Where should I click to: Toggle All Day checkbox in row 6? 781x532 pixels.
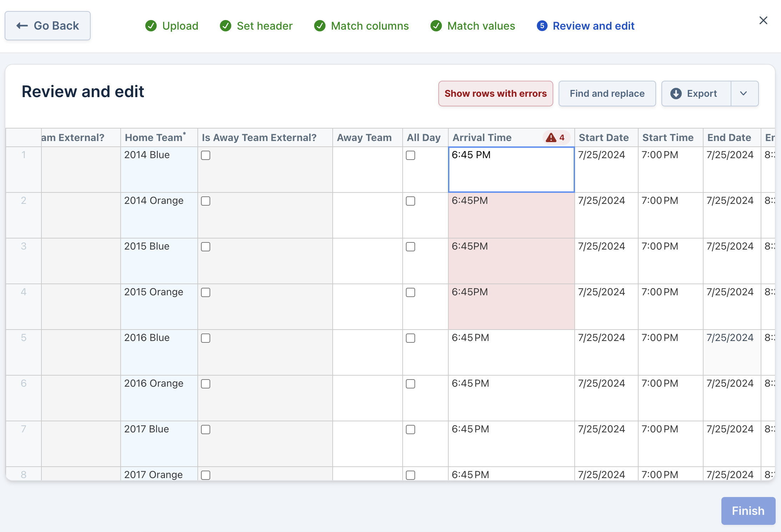(x=410, y=384)
